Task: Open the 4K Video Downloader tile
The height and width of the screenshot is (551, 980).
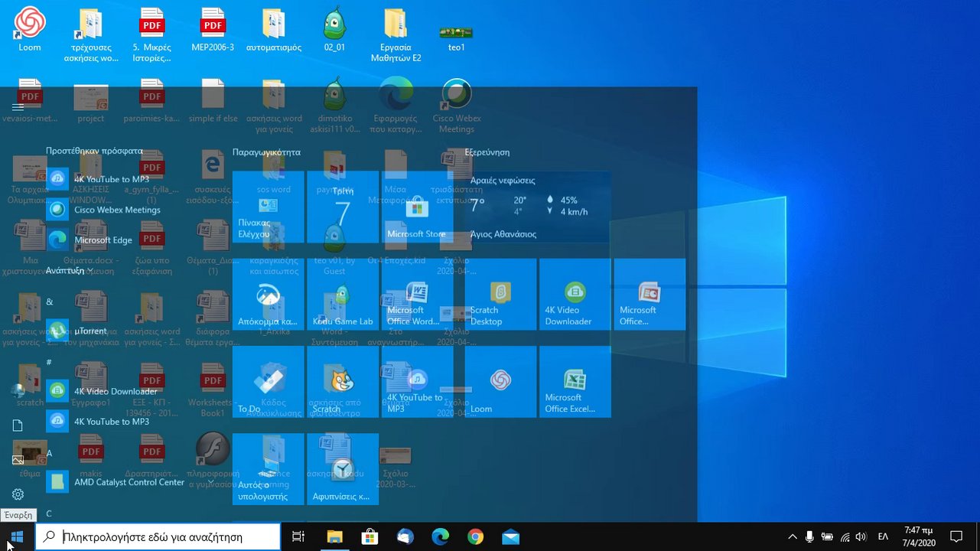Action: 575,294
